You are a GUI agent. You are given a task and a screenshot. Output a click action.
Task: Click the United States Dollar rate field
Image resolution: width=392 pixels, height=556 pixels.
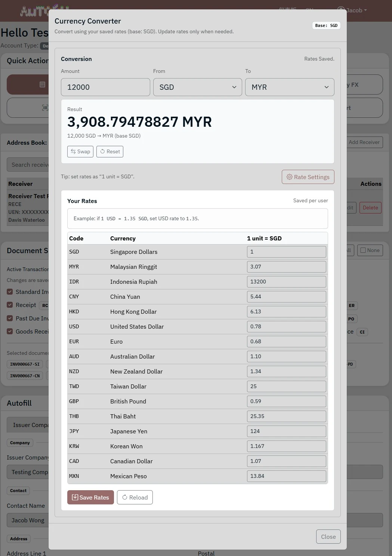coord(286,326)
